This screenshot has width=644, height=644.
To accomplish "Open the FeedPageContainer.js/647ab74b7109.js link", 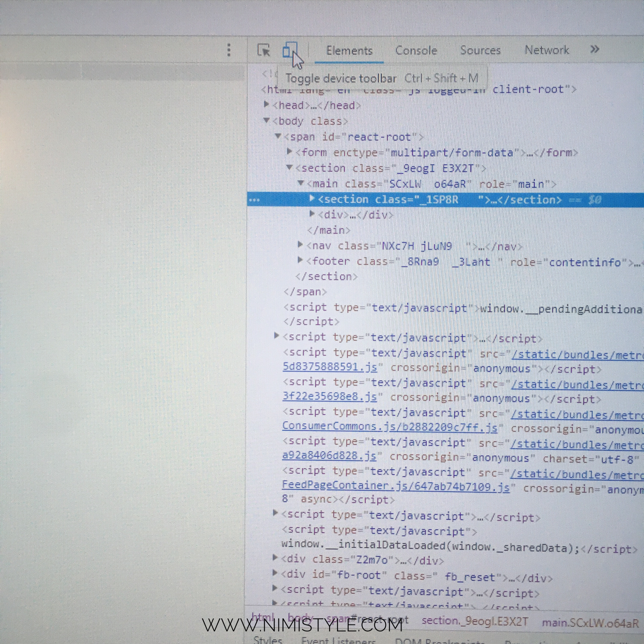I will [396, 486].
